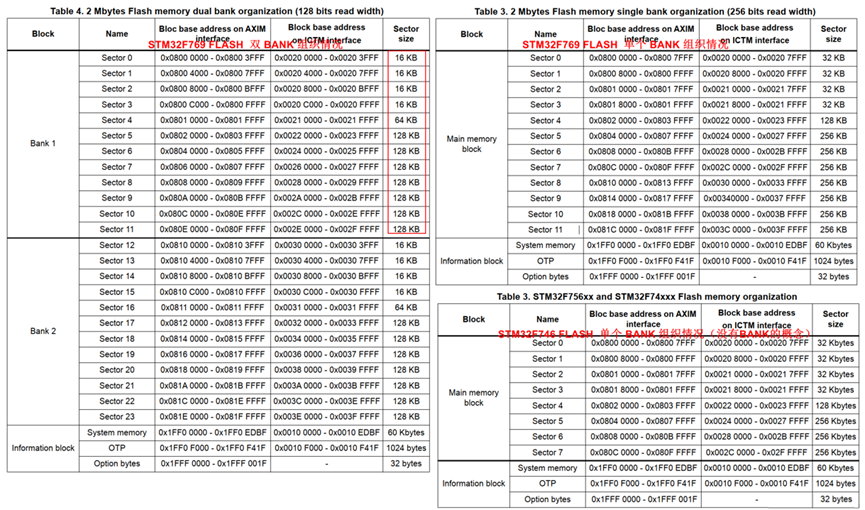Select the STM32F756xx and STM32F74xxx table title
Image resolution: width=865 pixels, height=510 pixels.
click(647, 297)
